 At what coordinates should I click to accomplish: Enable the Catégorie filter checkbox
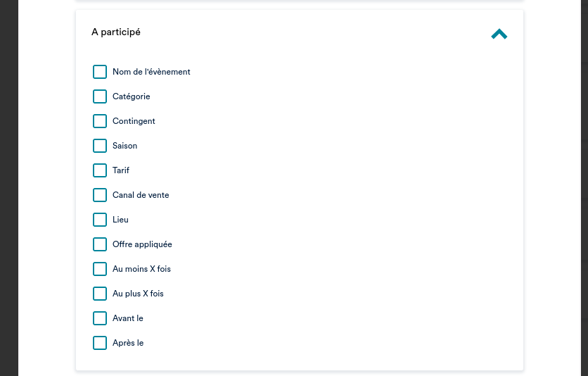click(100, 96)
